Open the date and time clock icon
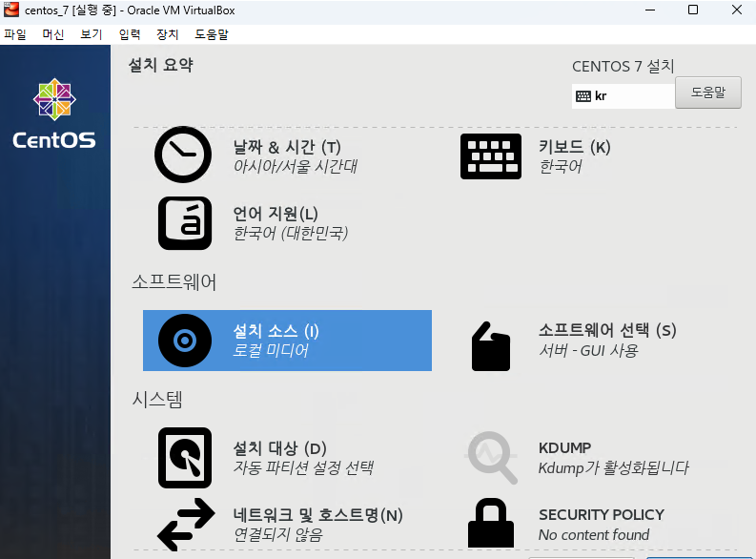 point(183,155)
